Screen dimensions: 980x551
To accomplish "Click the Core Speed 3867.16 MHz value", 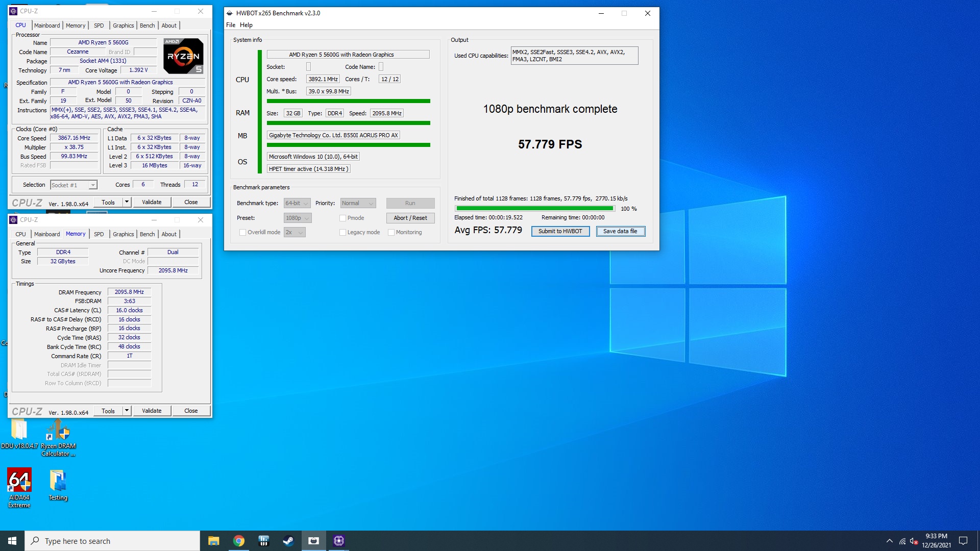I will pos(74,138).
